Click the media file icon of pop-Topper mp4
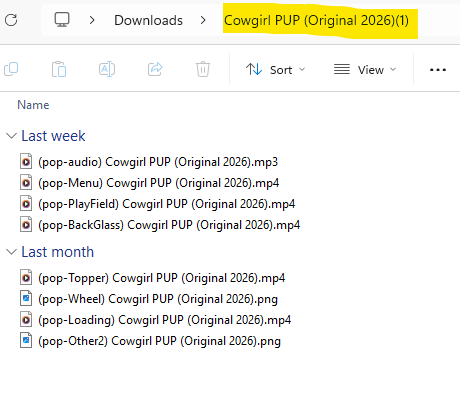The image size is (460, 399). [26, 278]
